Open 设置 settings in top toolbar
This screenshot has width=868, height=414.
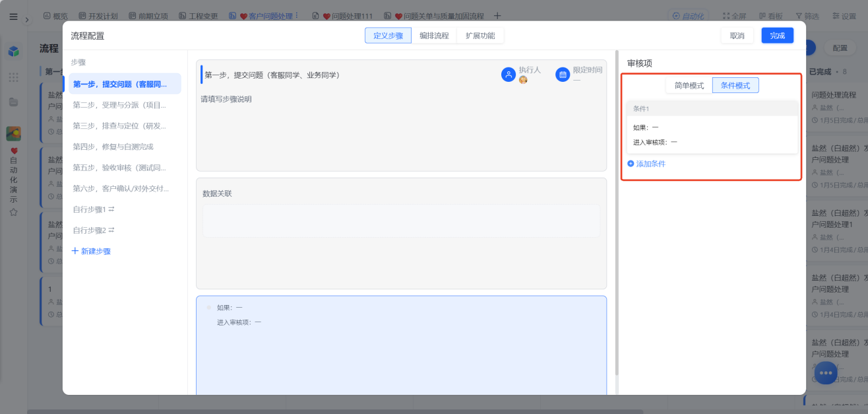click(844, 16)
